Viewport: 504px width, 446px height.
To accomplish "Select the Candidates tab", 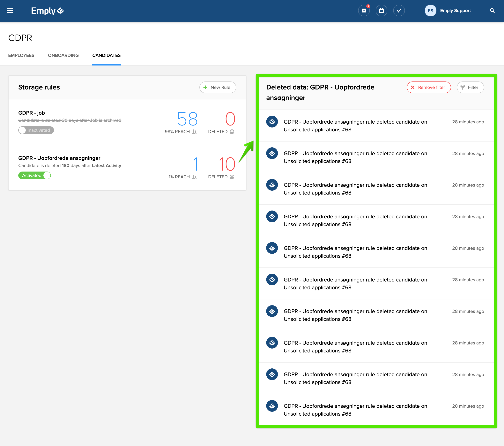I will point(106,55).
